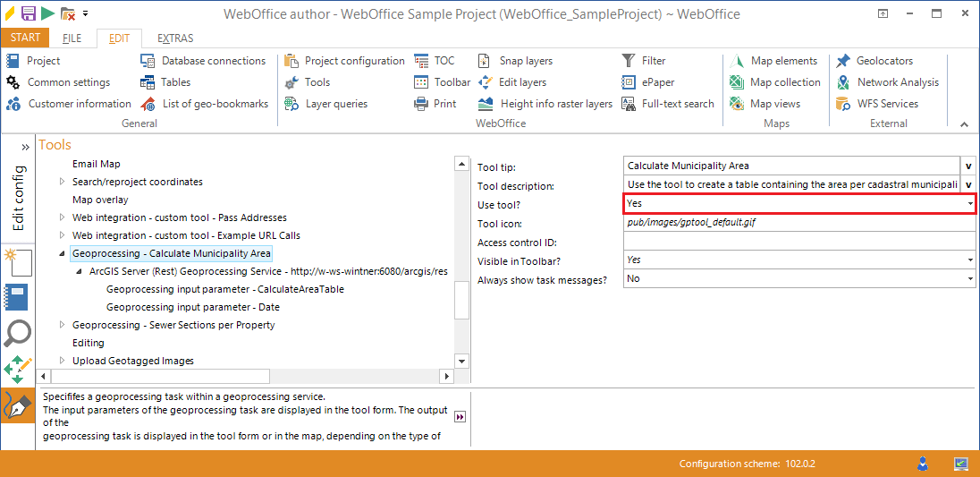Viewport: 980px width, 477px height.
Task: Select Geoprocessing input parameter CalculateAreaTable
Action: [x=225, y=289]
